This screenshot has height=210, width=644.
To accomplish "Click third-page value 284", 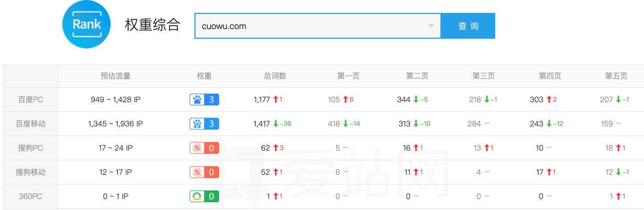I will (x=474, y=124).
